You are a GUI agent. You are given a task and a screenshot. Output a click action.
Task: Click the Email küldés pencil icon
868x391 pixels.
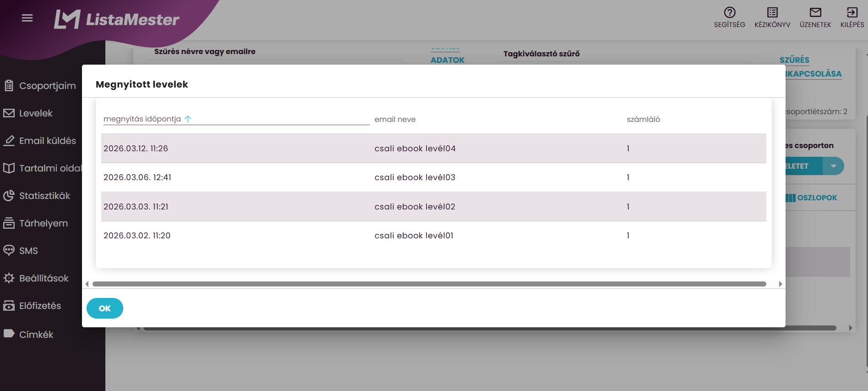pyautogui.click(x=9, y=141)
